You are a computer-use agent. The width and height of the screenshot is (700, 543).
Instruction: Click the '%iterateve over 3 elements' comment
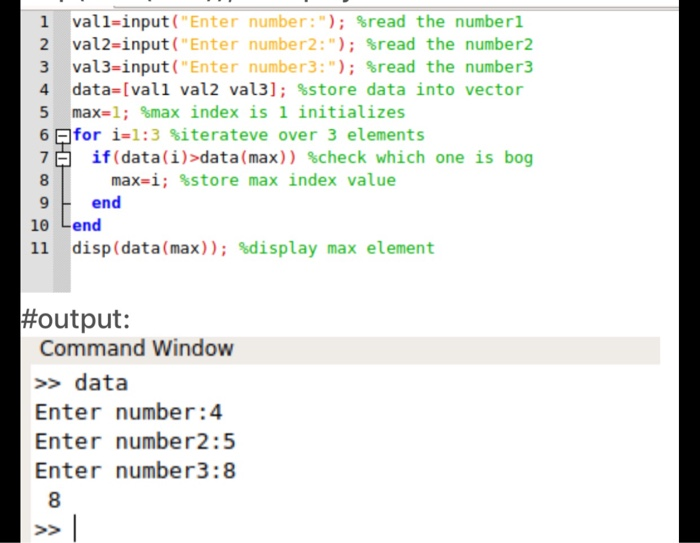(x=297, y=135)
